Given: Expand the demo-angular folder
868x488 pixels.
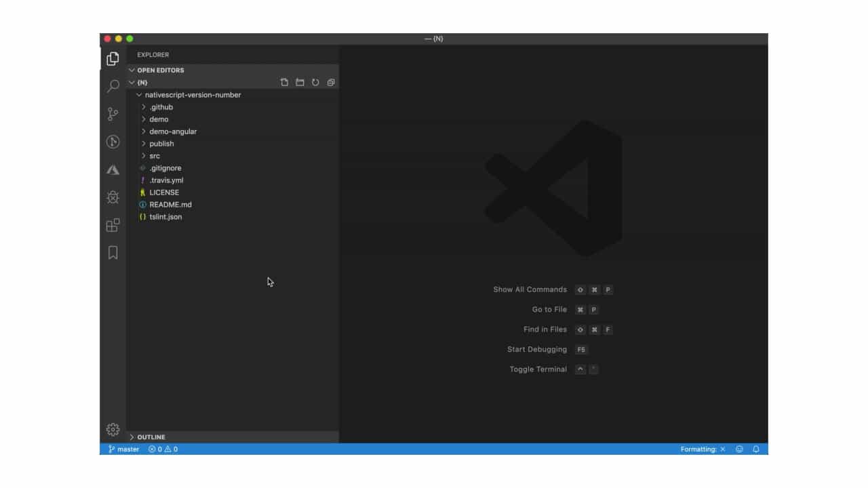Looking at the screenshot, I should click(233, 131).
